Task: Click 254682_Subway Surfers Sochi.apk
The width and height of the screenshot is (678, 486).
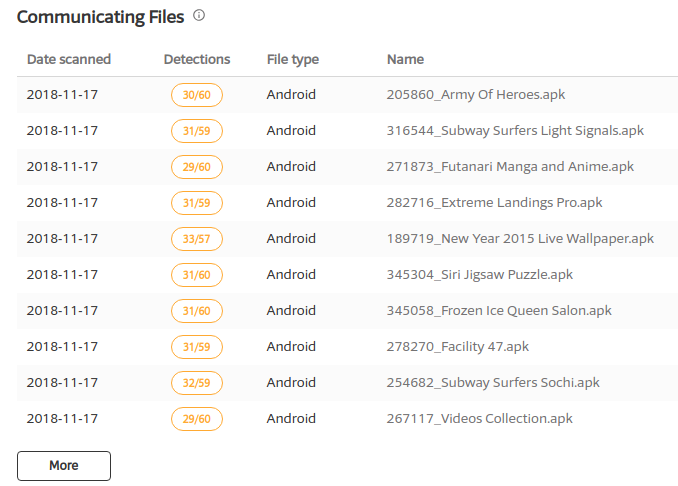Action: (493, 383)
